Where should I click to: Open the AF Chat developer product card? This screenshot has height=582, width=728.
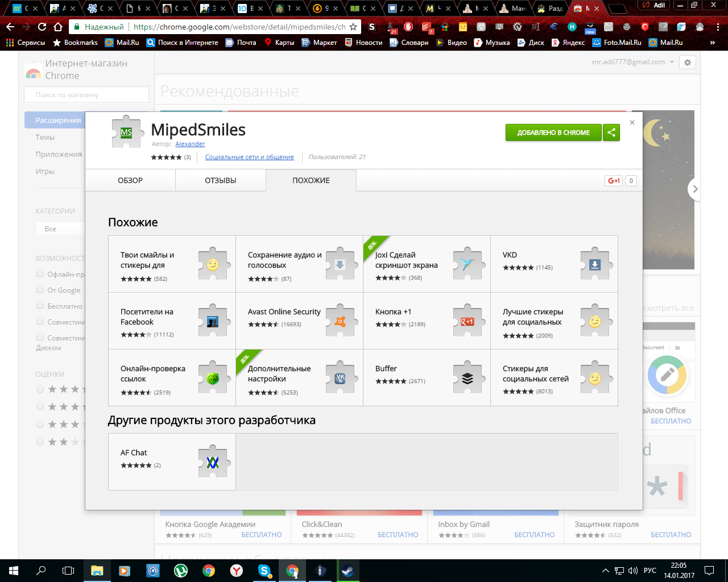click(x=172, y=462)
